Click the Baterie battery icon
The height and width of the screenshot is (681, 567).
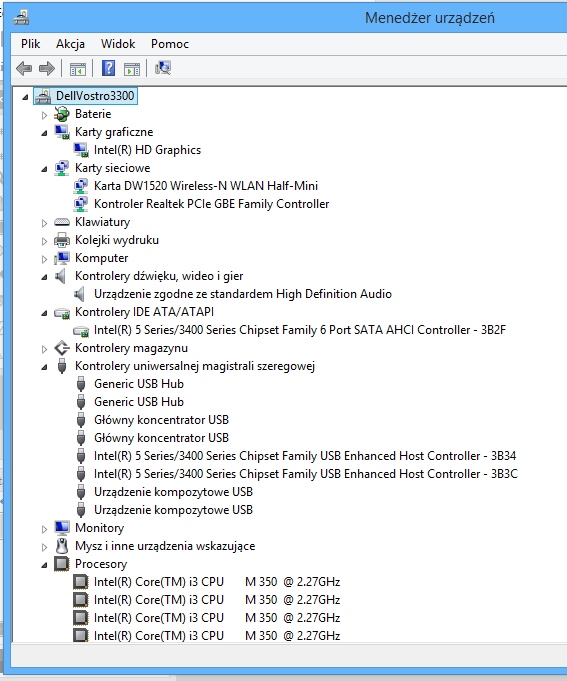[62, 114]
